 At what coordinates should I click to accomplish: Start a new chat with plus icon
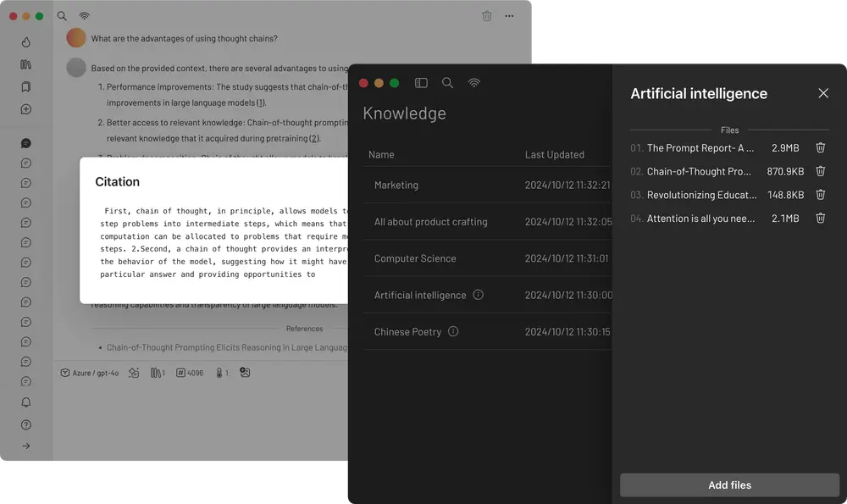(x=25, y=109)
